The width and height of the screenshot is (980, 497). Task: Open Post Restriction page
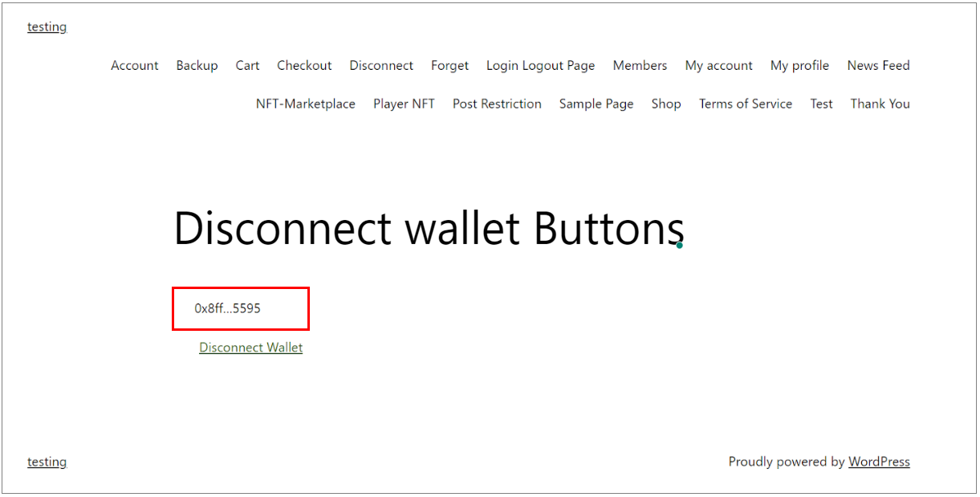click(497, 104)
